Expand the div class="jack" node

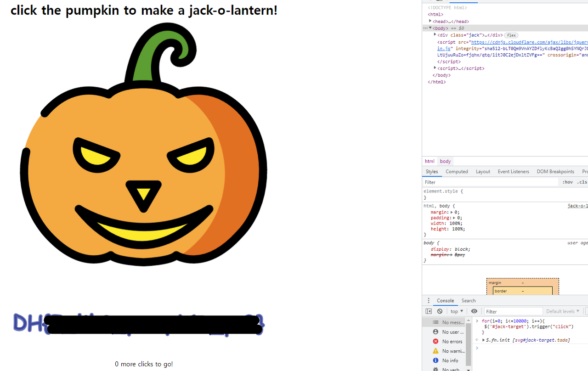[435, 35]
